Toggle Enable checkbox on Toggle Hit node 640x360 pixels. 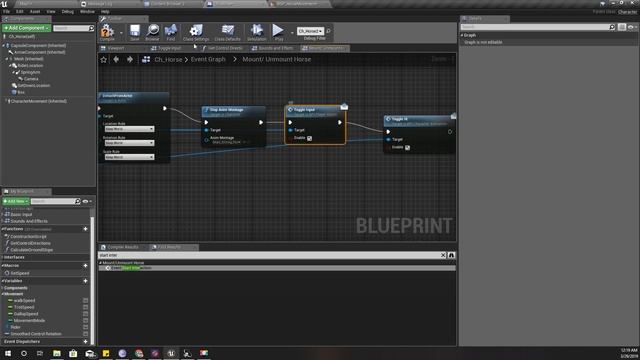tap(407, 148)
